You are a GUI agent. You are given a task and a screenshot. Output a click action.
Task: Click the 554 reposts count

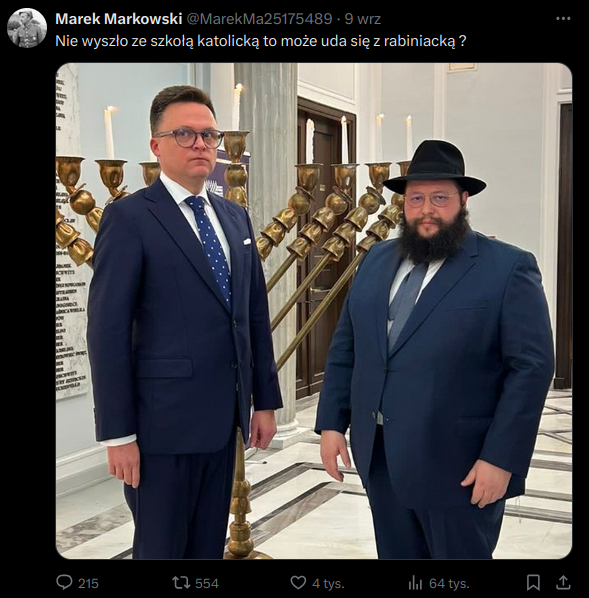click(x=207, y=583)
